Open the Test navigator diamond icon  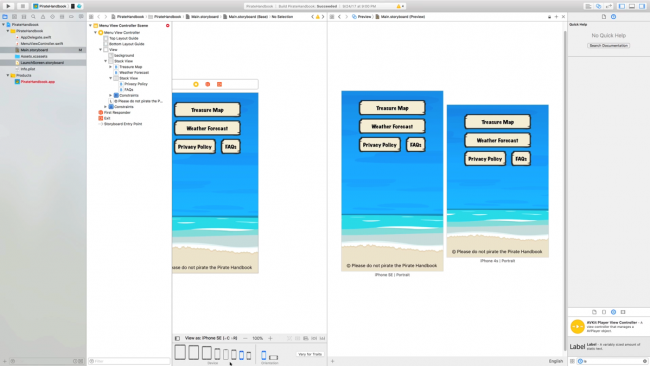pyautogui.click(x=52, y=17)
